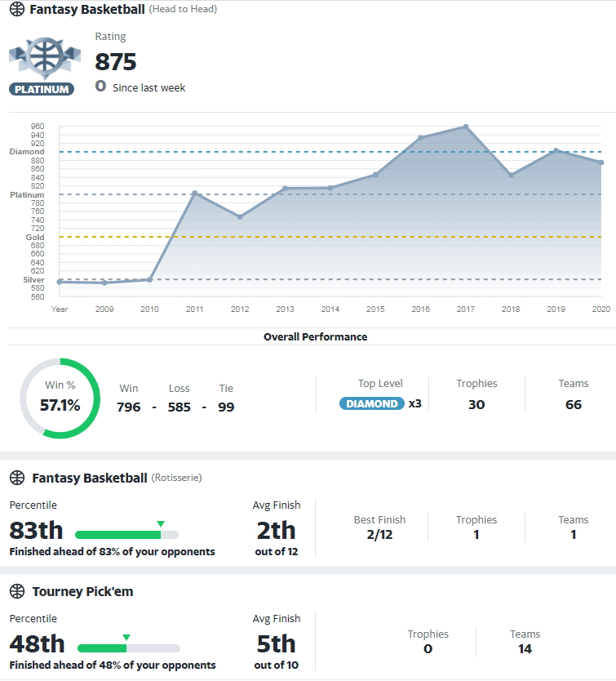This screenshot has width=616, height=681.
Task: Click the 2020 data point on rating chart
Action: 601,162
